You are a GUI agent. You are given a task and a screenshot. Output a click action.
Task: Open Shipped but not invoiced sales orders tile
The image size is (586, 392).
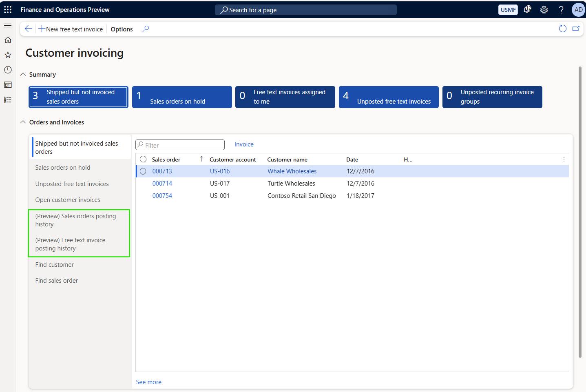pos(78,97)
